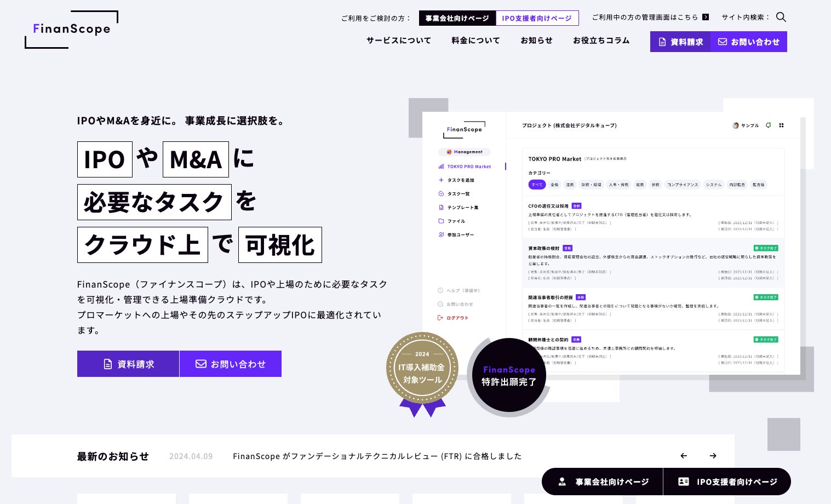Click the 特許出願完了 black circle badge
Viewport: 831px width, 504px height.
coord(509,376)
